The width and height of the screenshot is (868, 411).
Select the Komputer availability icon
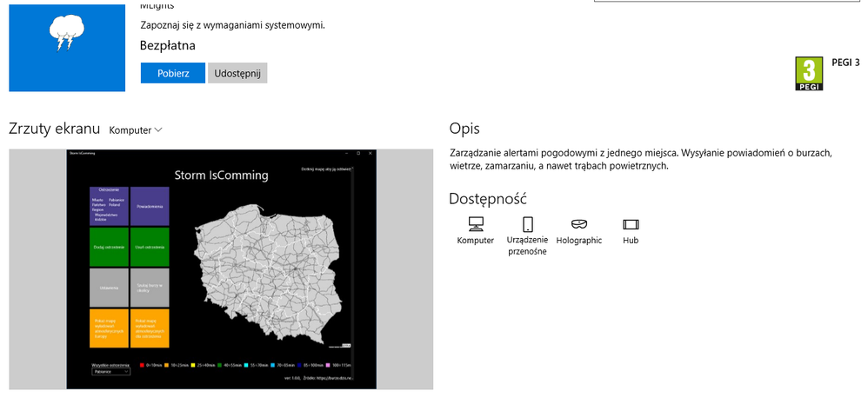[x=475, y=224]
